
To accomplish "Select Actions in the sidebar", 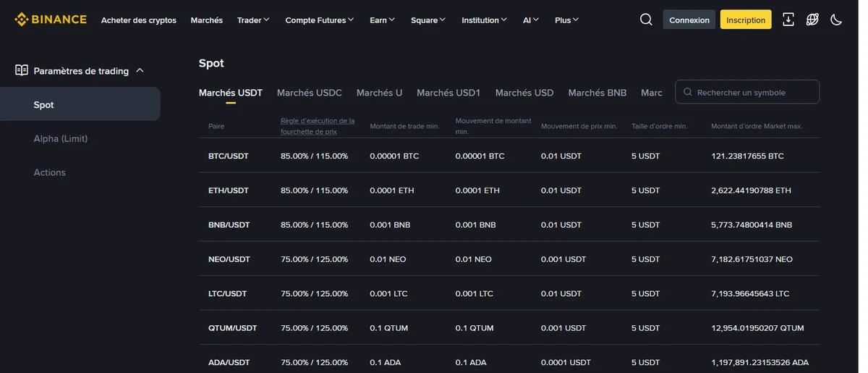I will tap(50, 172).
